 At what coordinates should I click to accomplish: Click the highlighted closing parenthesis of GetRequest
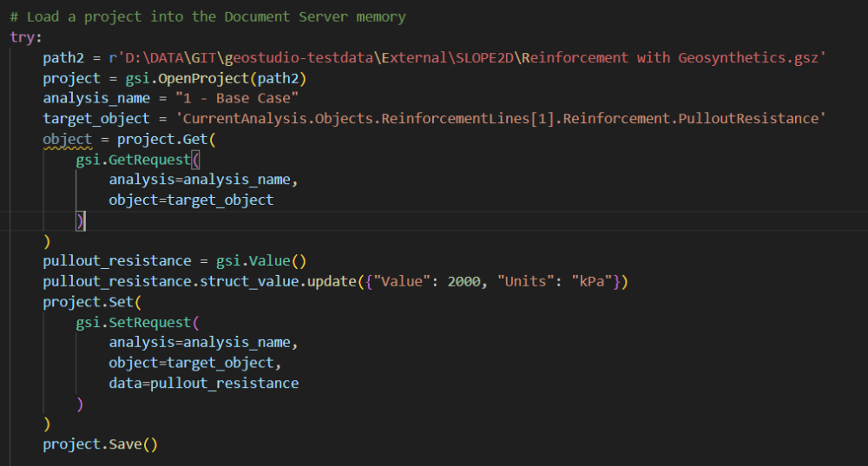81,220
